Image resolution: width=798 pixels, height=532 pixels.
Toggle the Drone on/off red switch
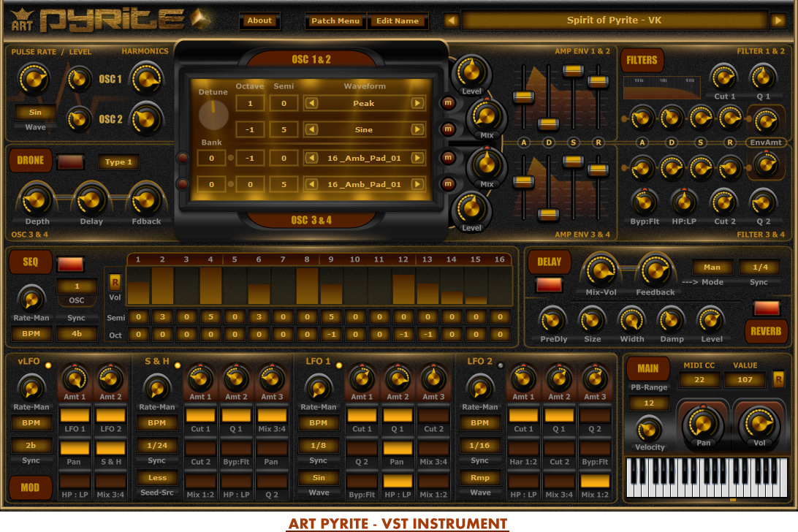coord(71,161)
